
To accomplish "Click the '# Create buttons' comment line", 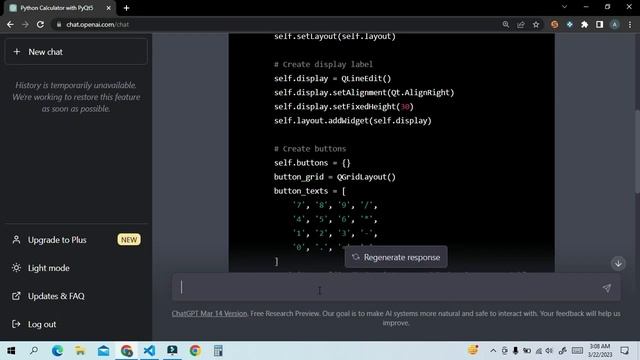I will tap(310, 149).
